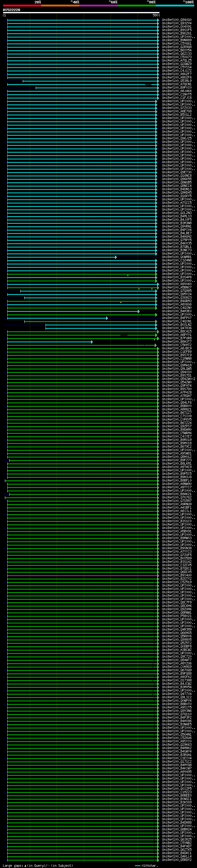Open hit UniRef100_Q93ZV4
The width and height of the screenshot is (197, 868).
[x=176, y=24]
